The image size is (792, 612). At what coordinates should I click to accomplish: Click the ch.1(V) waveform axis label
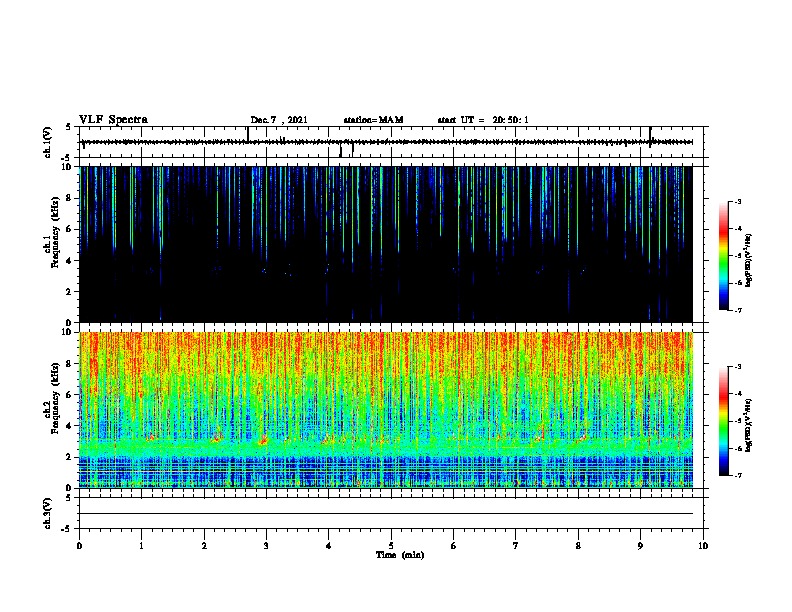pos(47,142)
